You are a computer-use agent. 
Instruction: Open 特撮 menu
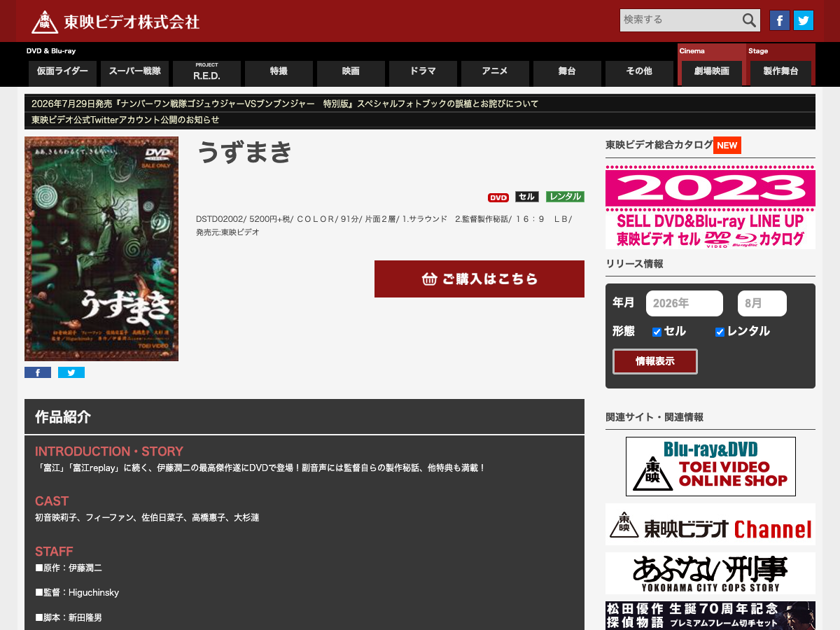(279, 73)
